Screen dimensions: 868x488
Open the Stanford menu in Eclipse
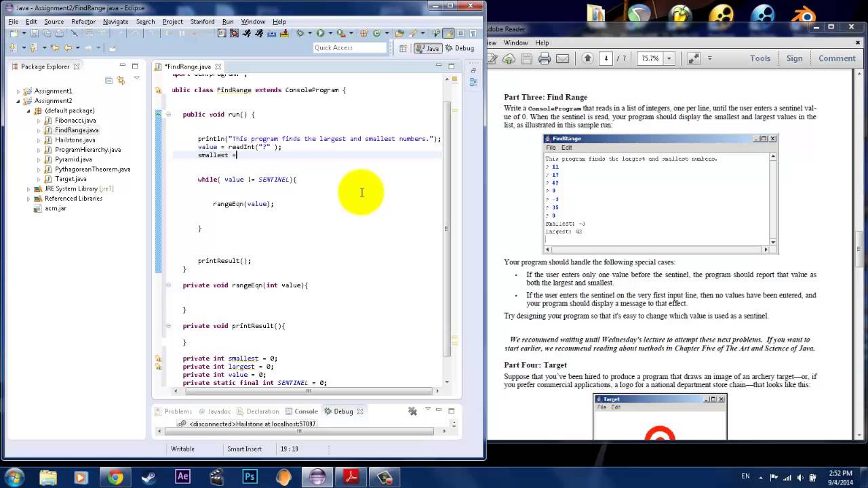(x=202, y=22)
